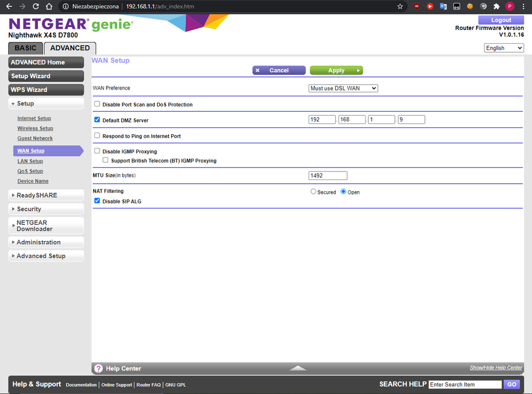
Task: Open the LAN Setup menu item
Action: [x=30, y=161]
